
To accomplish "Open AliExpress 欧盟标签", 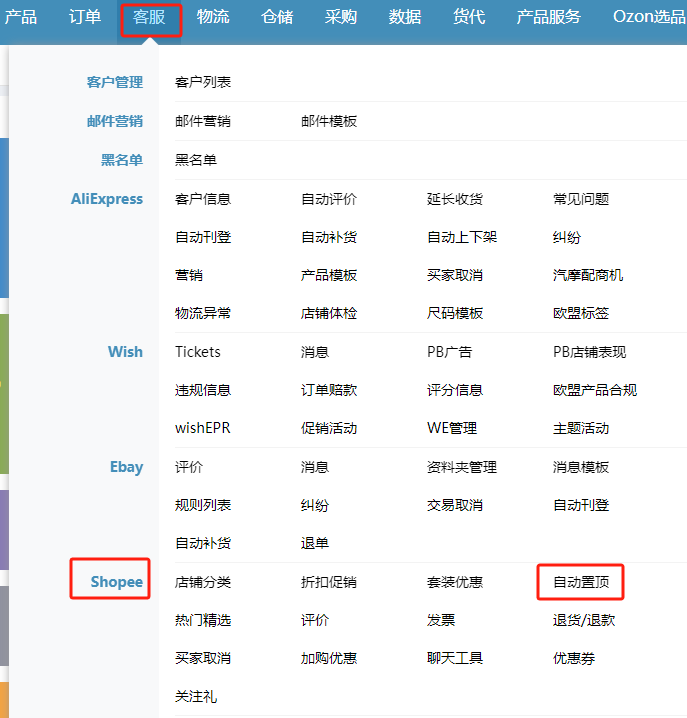I will [x=581, y=313].
